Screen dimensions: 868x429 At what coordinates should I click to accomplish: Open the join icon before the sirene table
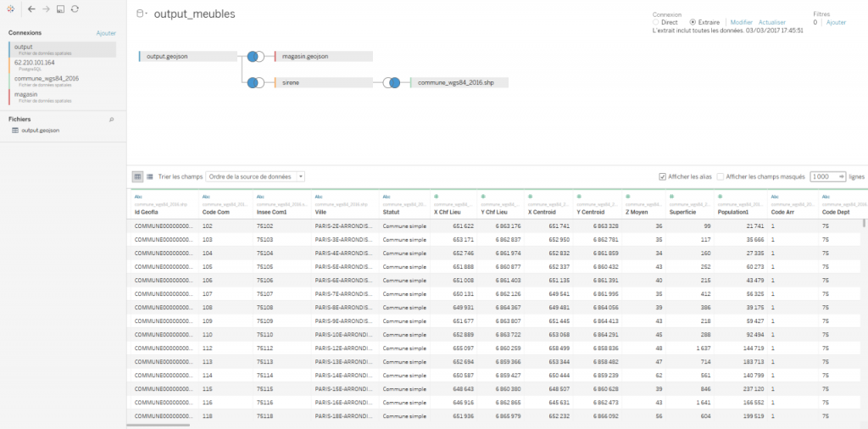[x=254, y=83]
